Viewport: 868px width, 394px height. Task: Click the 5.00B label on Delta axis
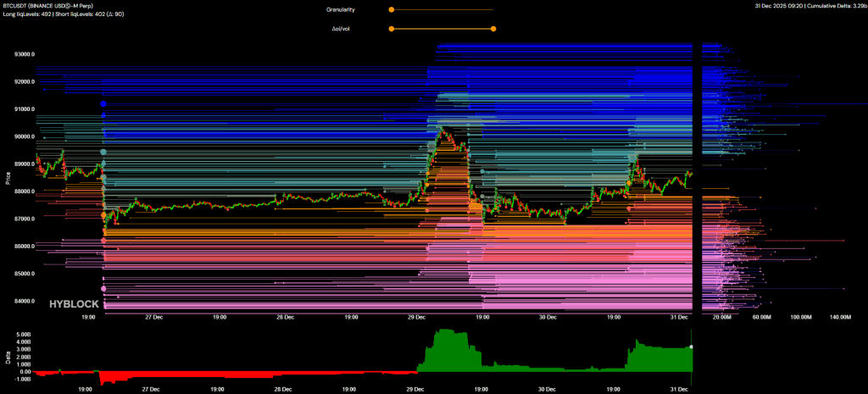click(x=24, y=335)
